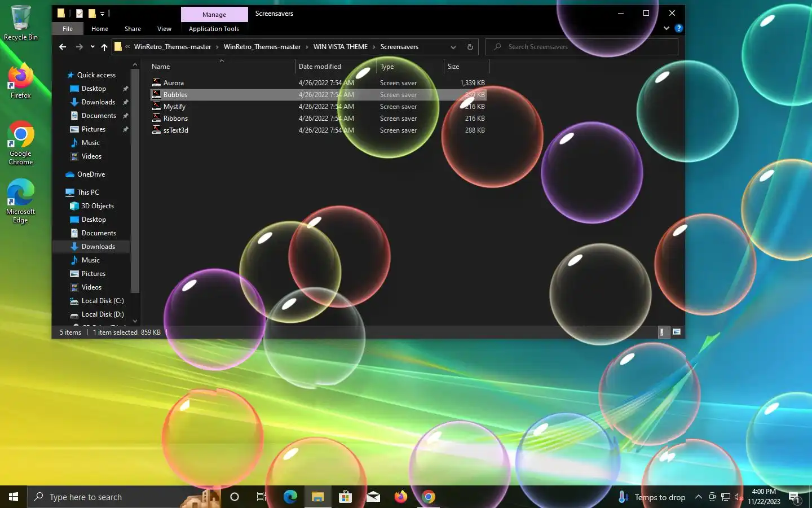Select the Aurora screen saver file
812x508 pixels.
pos(318,83)
